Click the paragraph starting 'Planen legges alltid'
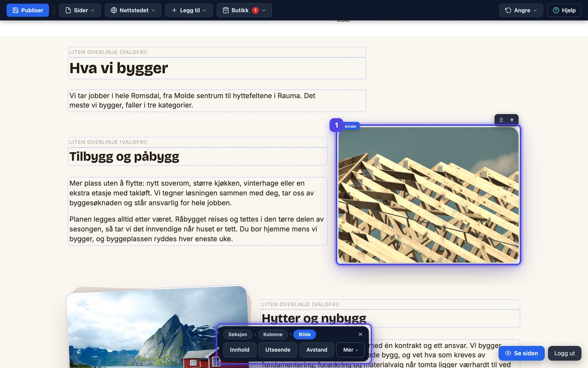588x368 pixels. pyautogui.click(x=197, y=229)
